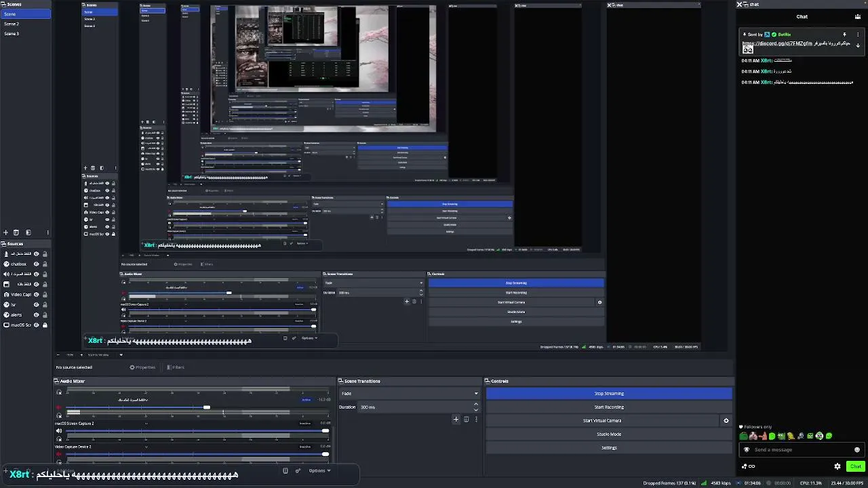Open the Options dropdown in chat overlay bar
Screen dimensions: 868x488
tap(320, 470)
